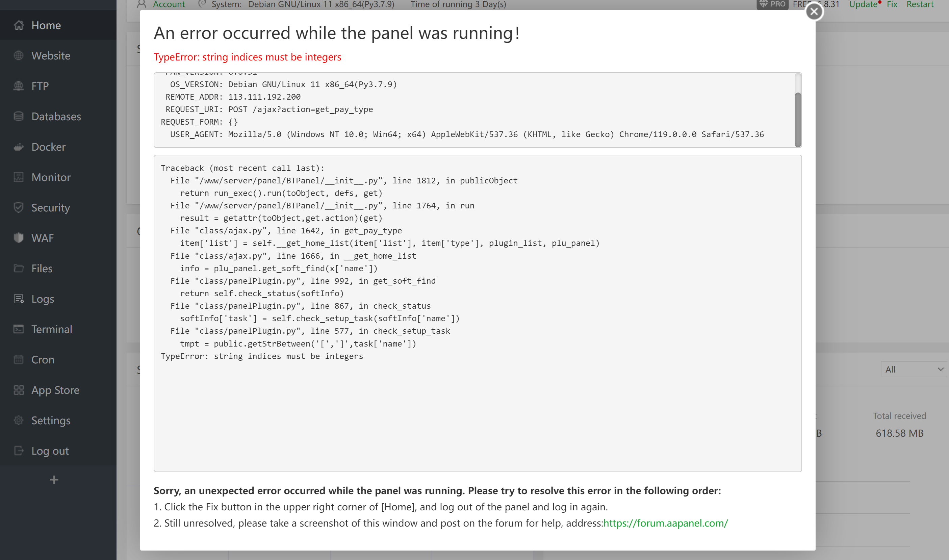Screen dimensions: 949x560
Task: Dismiss the error dialog with the close button
Action: [x=814, y=12]
